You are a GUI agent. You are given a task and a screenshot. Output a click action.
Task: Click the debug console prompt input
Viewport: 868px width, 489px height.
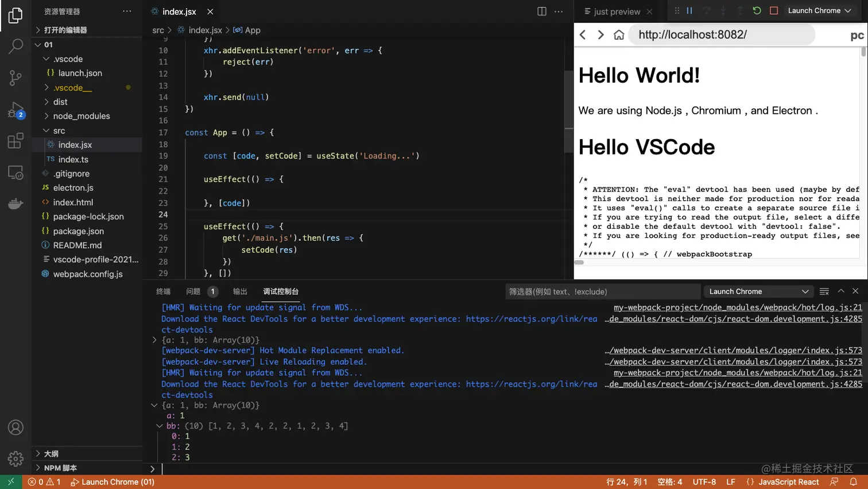click(511, 469)
